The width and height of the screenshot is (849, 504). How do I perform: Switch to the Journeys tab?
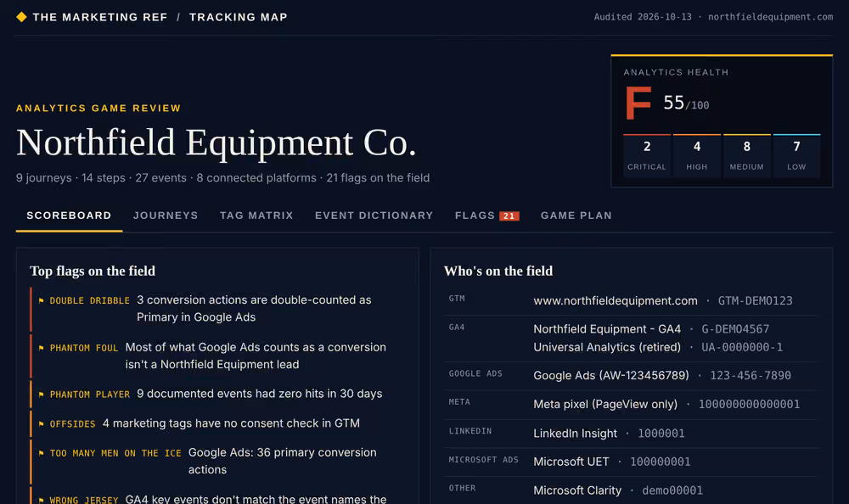pyautogui.click(x=166, y=216)
